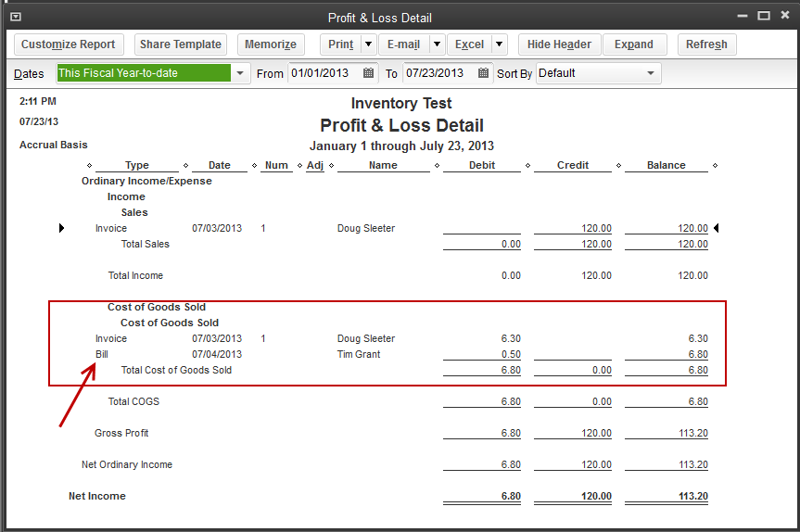800x532 pixels.
Task: Select the Sales Invoice row type cell
Action: point(111,228)
